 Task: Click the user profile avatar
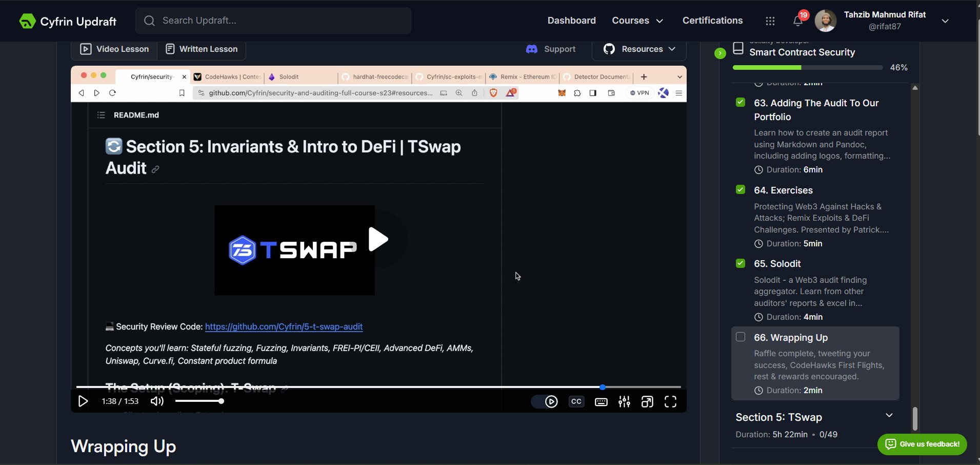click(x=825, y=21)
